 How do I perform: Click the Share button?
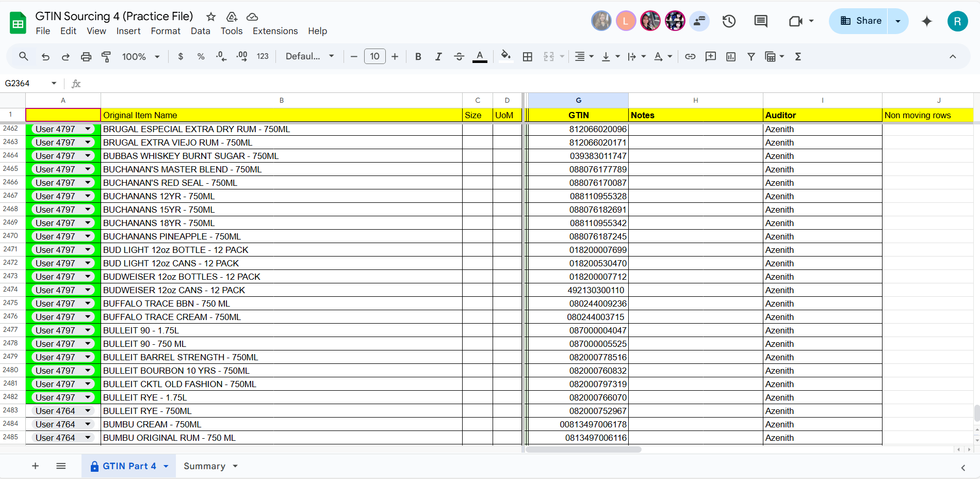[x=860, y=21]
